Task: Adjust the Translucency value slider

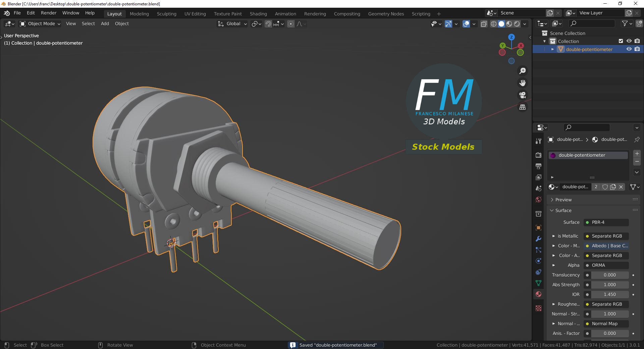Action: (610, 275)
